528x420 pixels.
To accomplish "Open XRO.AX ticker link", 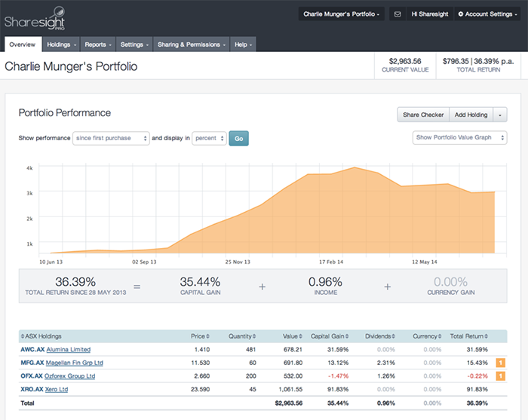I will point(32,389).
